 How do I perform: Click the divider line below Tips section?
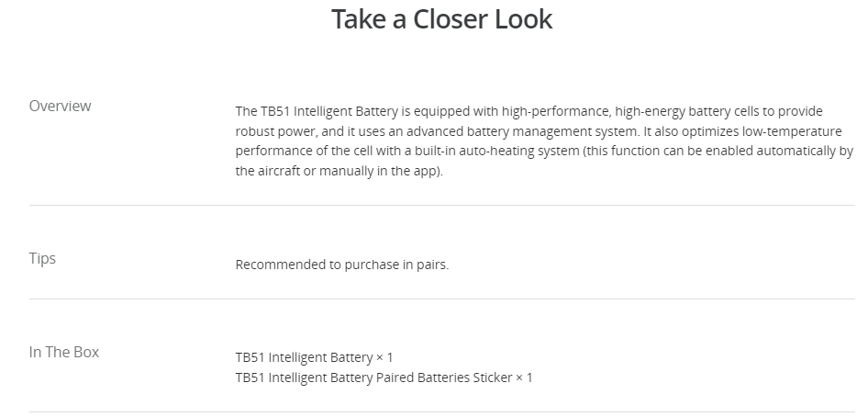(x=441, y=299)
